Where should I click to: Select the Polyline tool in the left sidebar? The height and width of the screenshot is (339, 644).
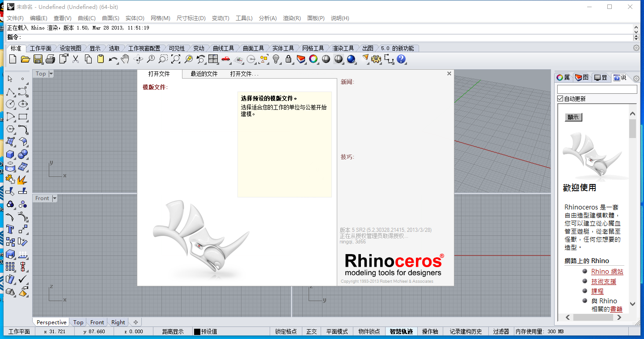pyautogui.click(x=10, y=92)
